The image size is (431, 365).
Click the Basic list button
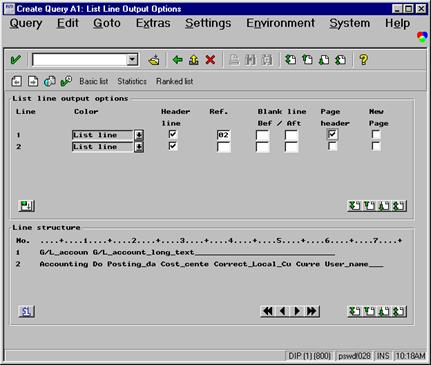(x=94, y=81)
